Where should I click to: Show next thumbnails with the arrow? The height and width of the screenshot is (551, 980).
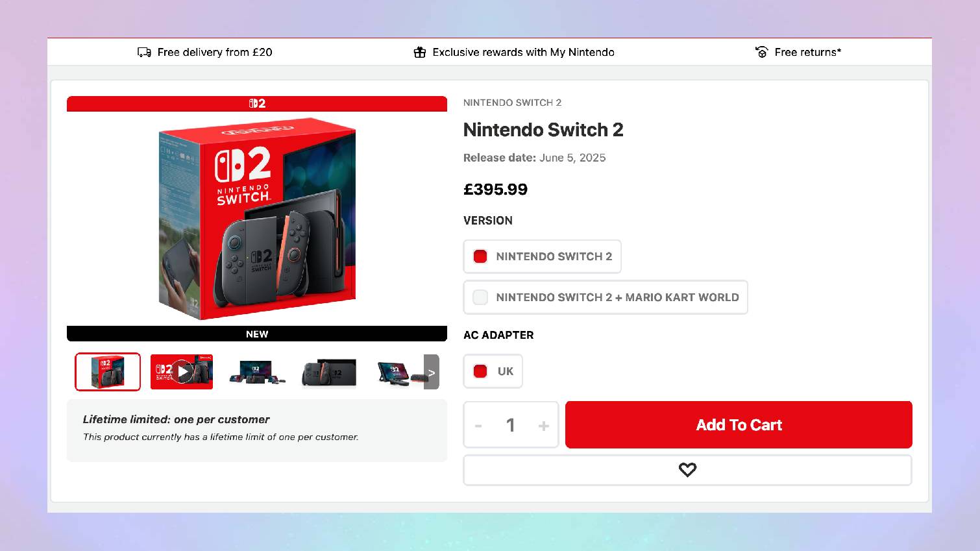[x=432, y=372]
